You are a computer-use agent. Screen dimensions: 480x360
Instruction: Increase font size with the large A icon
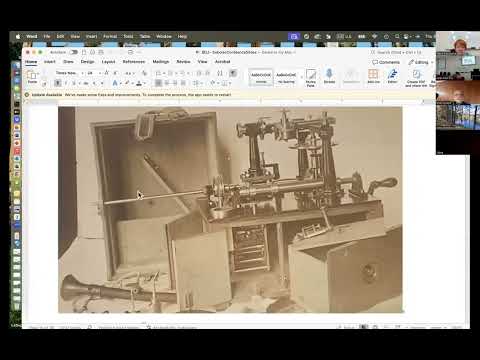point(107,73)
